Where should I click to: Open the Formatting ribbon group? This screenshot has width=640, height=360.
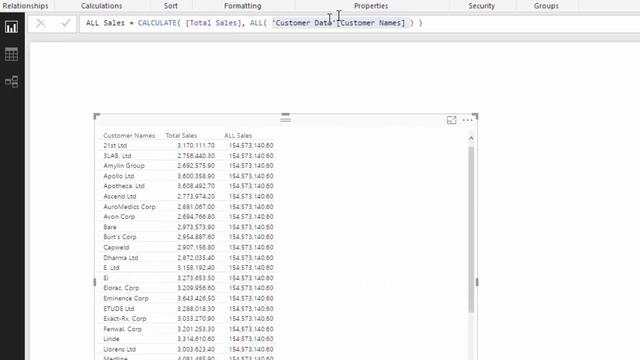242,6
